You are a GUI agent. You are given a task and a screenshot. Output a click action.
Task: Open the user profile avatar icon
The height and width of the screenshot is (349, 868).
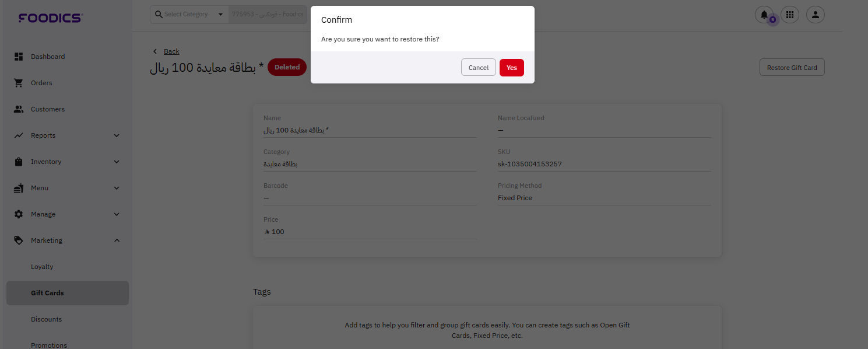click(816, 15)
